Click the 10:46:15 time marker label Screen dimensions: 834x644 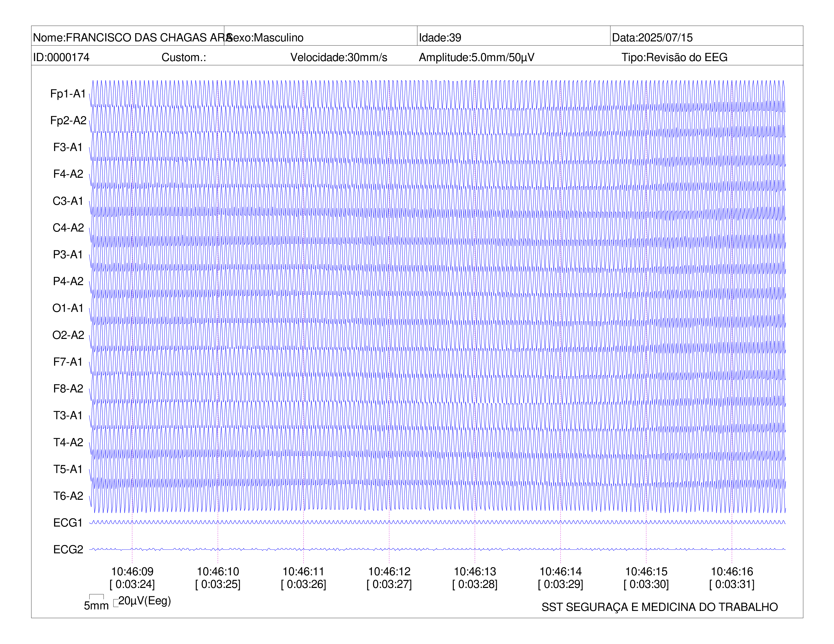point(646,572)
